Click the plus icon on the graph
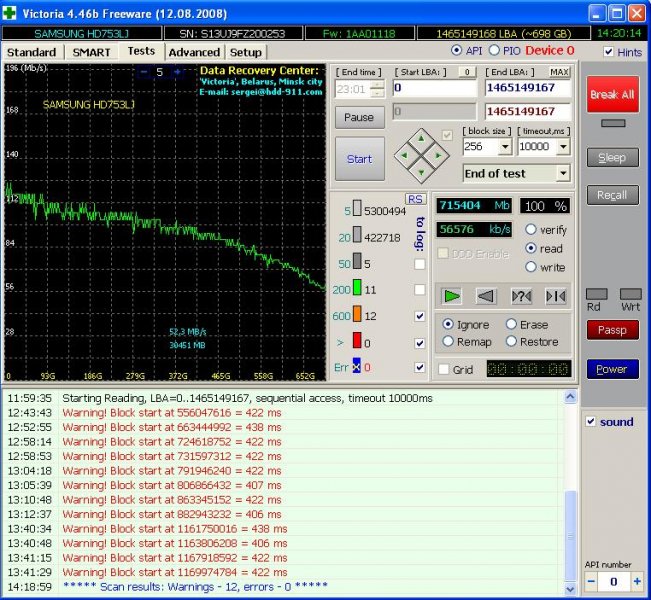651x600 pixels. tap(177, 72)
